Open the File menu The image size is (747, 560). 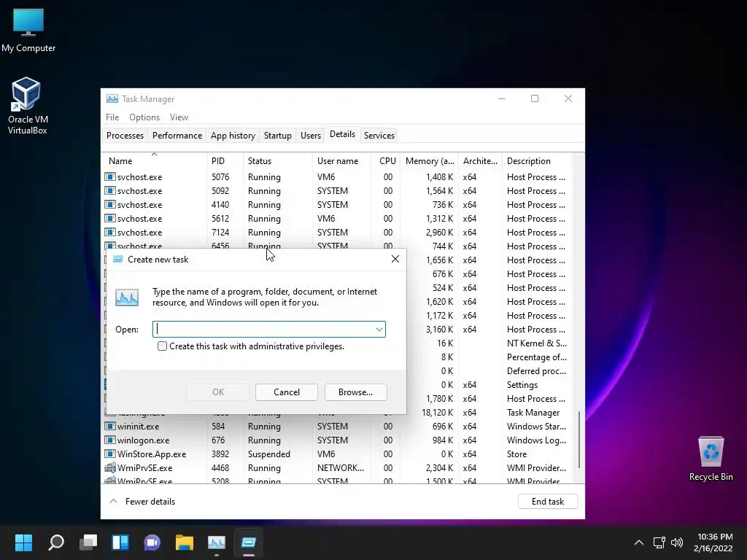click(112, 117)
